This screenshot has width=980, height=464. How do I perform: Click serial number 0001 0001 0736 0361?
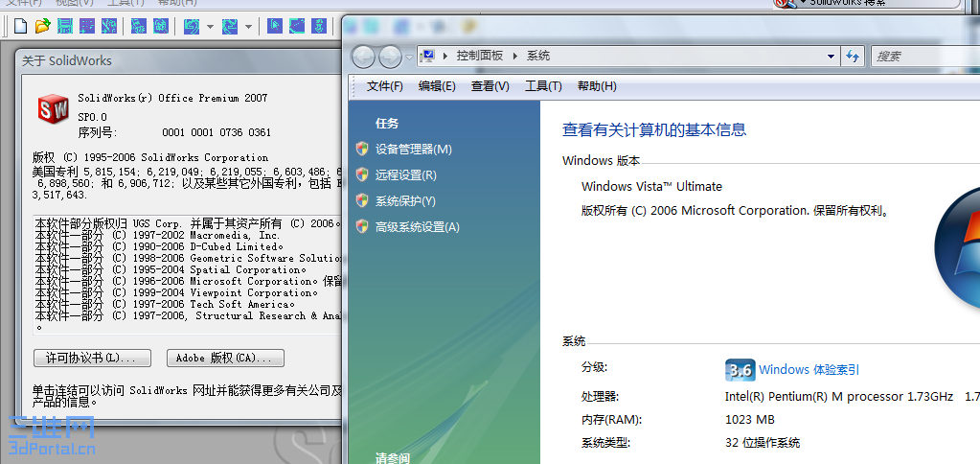[217, 132]
